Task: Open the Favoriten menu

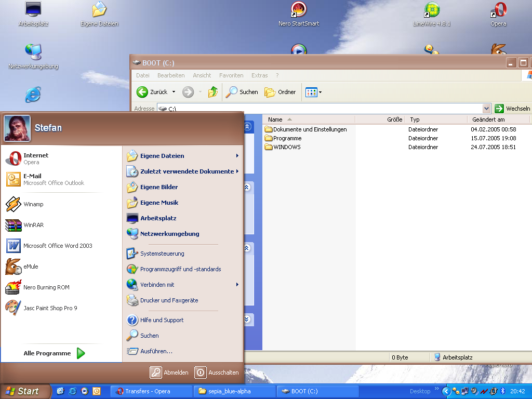Action: point(231,75)
